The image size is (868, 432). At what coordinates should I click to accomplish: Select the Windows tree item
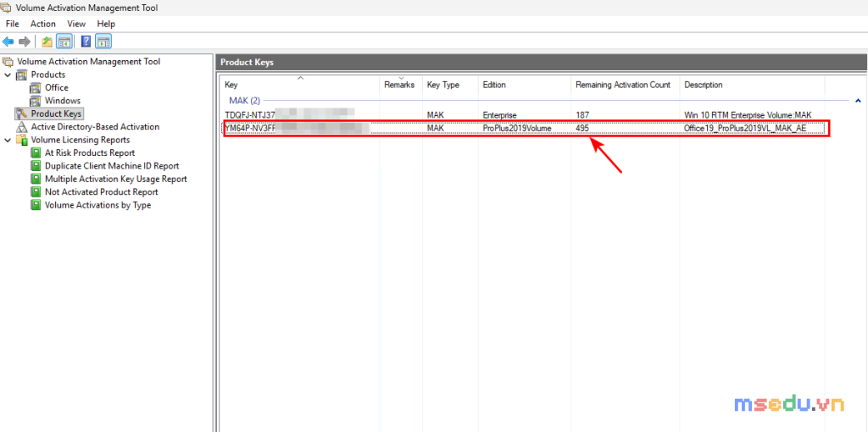click(x=63, y=101)
